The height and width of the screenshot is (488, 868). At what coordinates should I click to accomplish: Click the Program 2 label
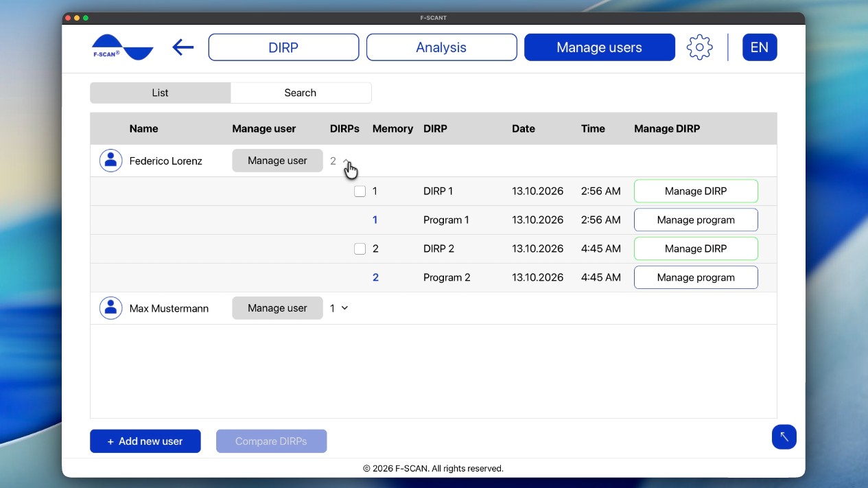[447, 278]
